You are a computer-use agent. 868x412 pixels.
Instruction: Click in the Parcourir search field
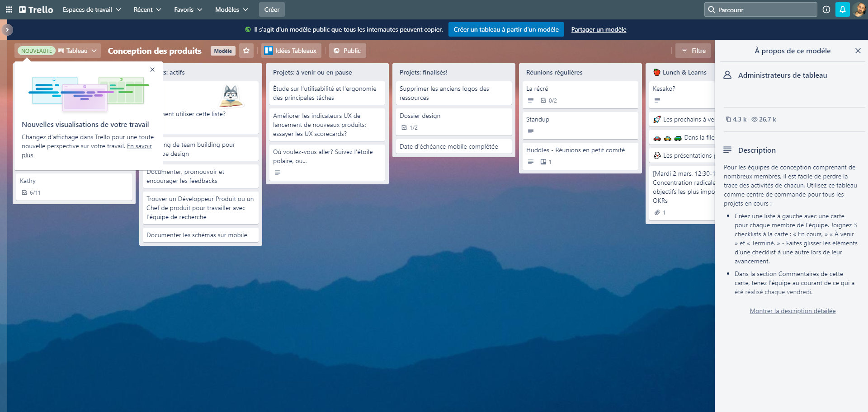[760, 9]
